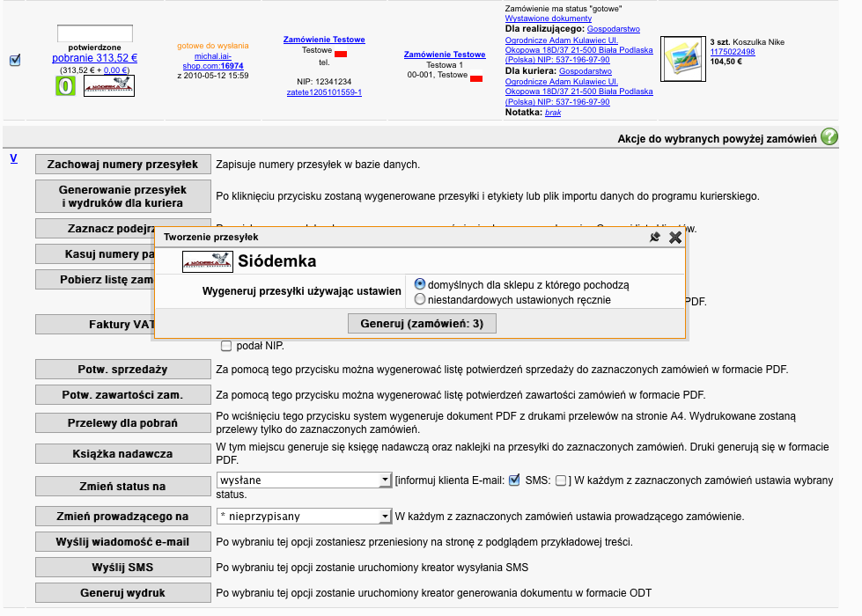
Task: Close the Tworzenie przesyłek dialog
Action: coord(675,238)
